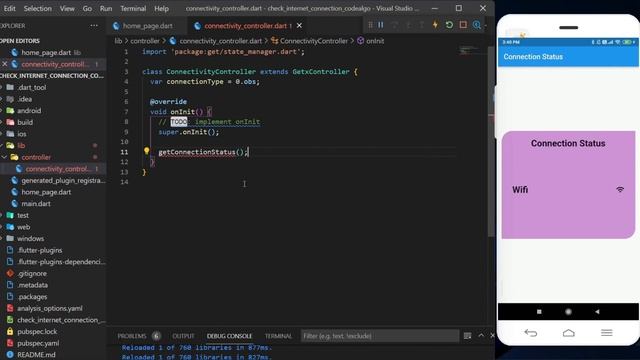This screenshot has height=360, width=640.
Task: Maximize panel with the chevron up icon
Action: click(x=481, y=336)
